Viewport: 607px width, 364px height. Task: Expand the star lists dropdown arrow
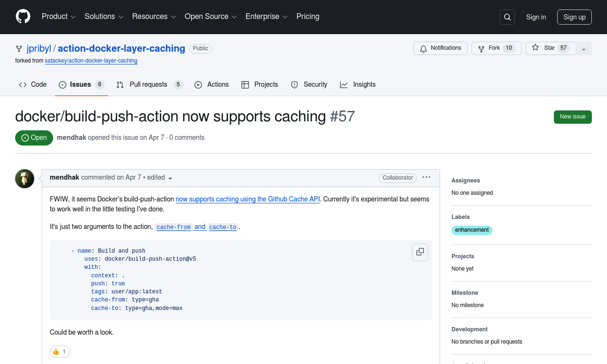point(584,49)
